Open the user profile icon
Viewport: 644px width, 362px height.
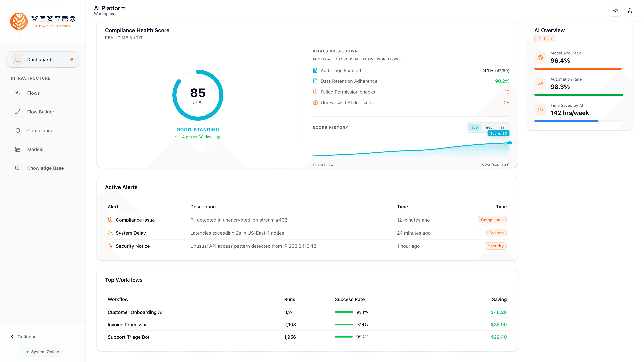pyautogui.click(x=630, y=11)
